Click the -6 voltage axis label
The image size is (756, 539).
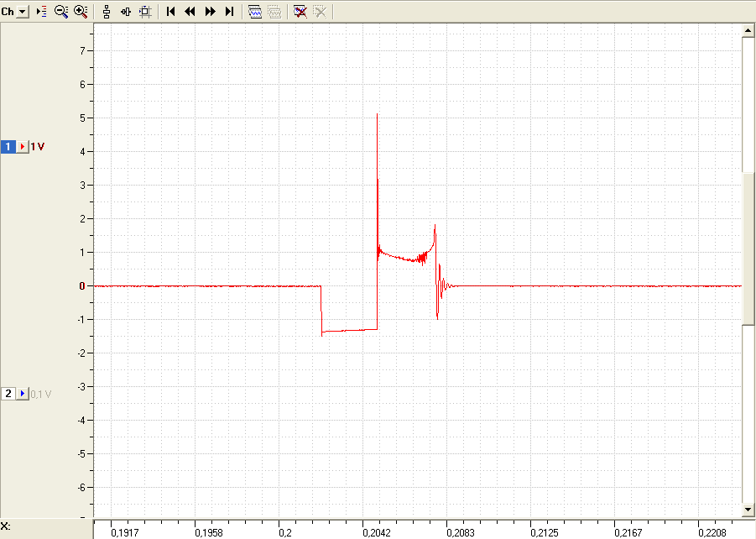pos(81,488)
